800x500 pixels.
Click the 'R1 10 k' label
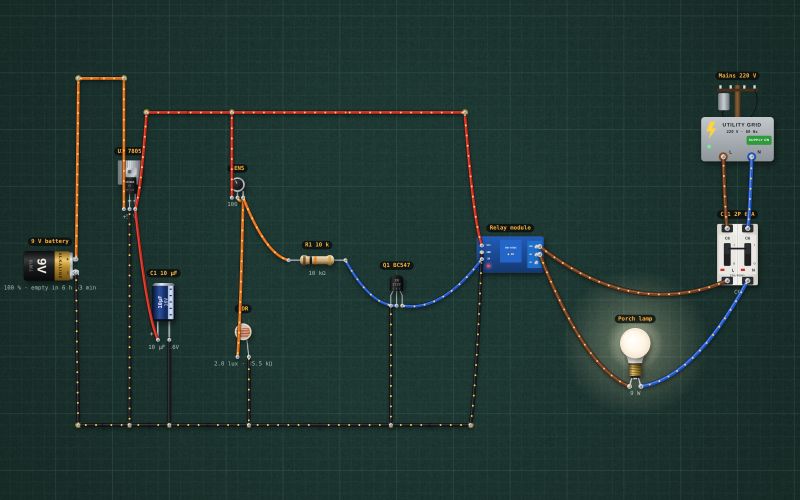(317, 245)
